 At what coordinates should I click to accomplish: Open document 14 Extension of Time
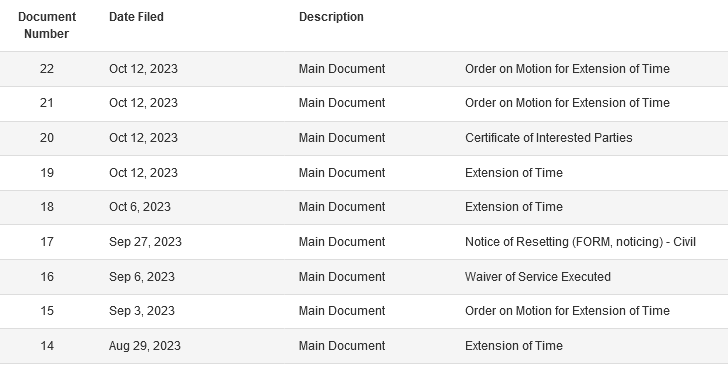pos(514,346)
